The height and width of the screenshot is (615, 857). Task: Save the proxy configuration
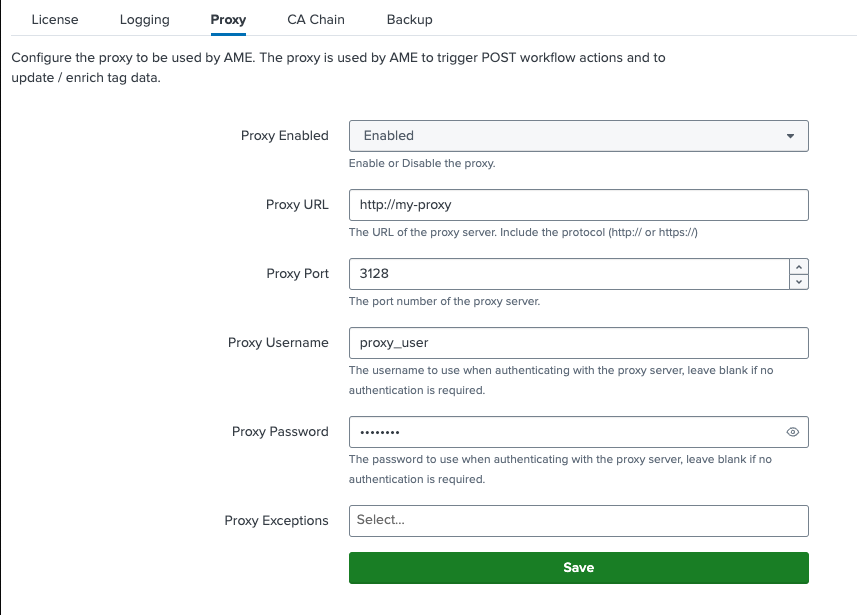pos(578,567)
